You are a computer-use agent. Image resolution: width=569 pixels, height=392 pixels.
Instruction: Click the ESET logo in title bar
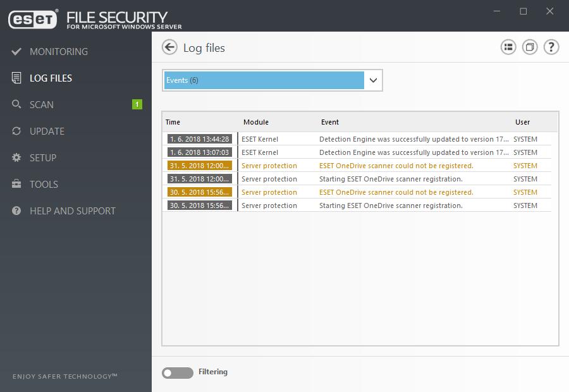click(x=33, y=19)
